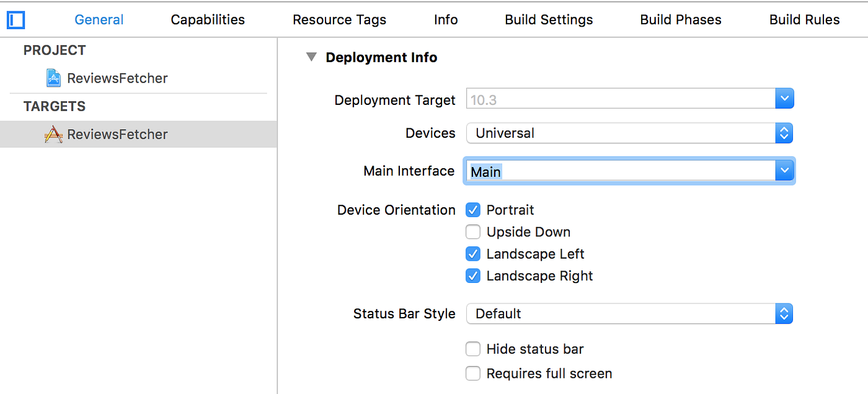Image resolution: width=868 pixels, height=394 pixels.
Task: Enable the Upside Down orientation checkbox
Action: (x=473, y=232)
